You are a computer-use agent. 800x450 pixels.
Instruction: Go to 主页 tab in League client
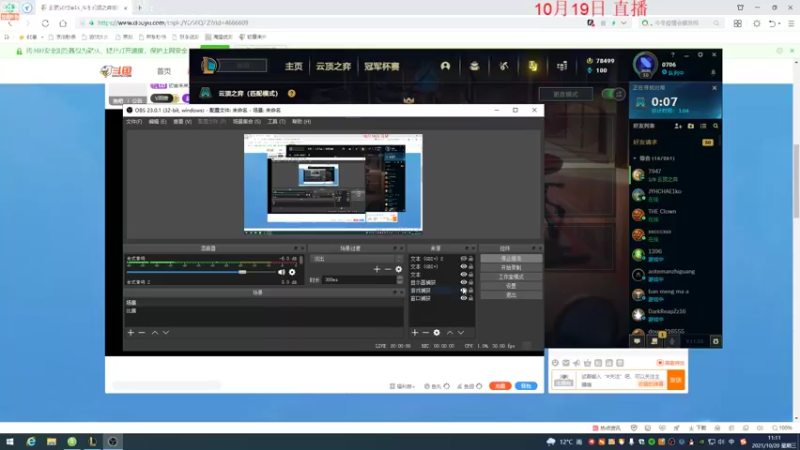coord(293,66)
